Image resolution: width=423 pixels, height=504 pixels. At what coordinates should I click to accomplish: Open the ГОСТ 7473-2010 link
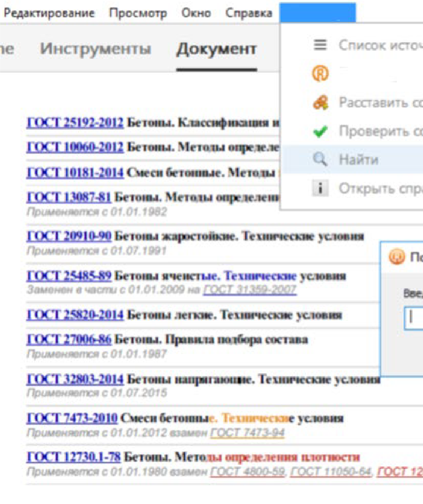point(72,418)
